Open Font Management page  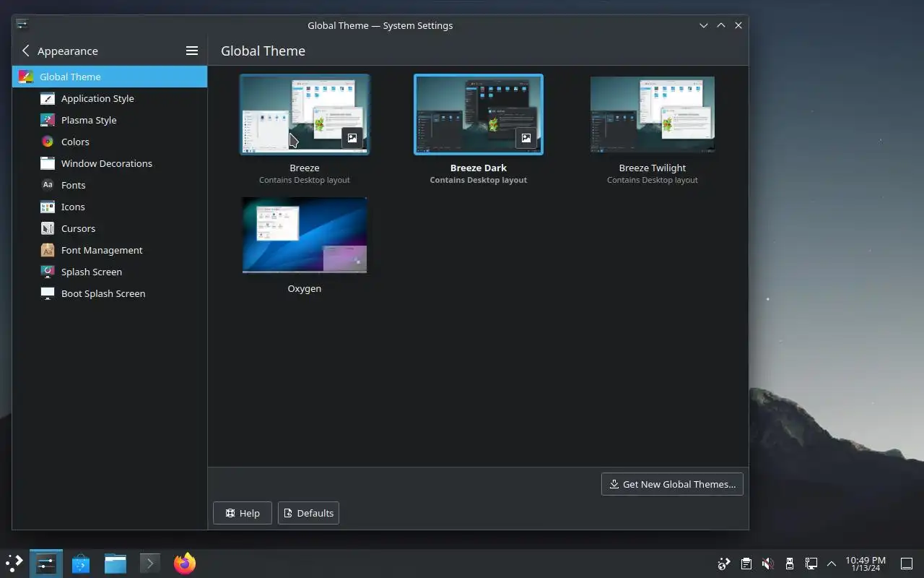pos(110,250)
